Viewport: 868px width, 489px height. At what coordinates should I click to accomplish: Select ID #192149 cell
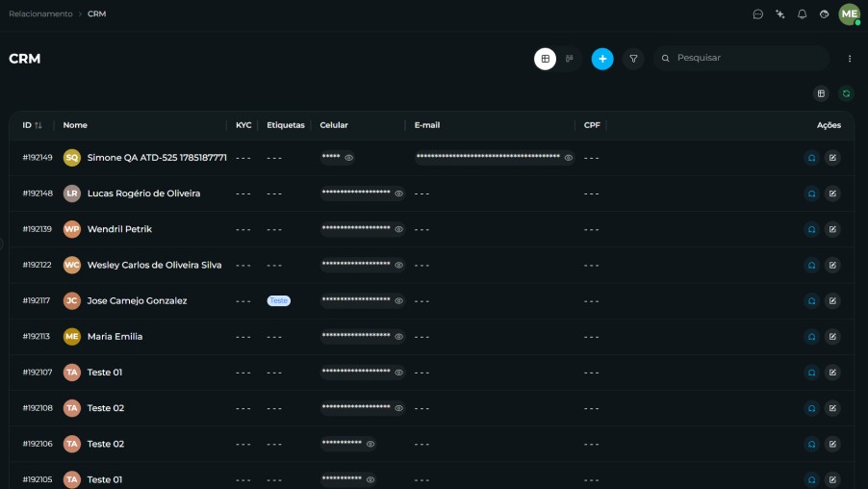pos(38,158)
